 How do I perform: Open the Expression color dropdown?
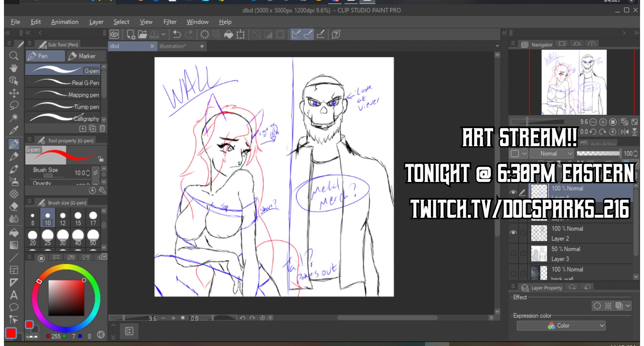pos(561,326)
